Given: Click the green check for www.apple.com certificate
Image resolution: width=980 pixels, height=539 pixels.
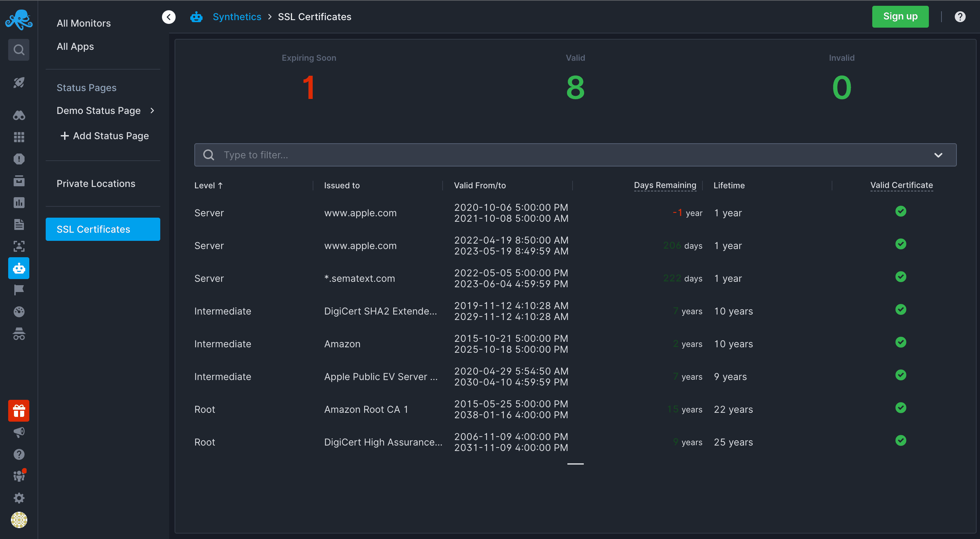Looking at the screenshot, I should pyautogui.click(x=901, y=211).
